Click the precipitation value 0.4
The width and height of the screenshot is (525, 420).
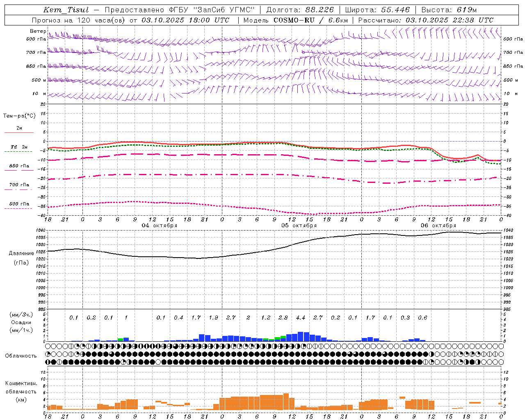click(x=178, y=317)
